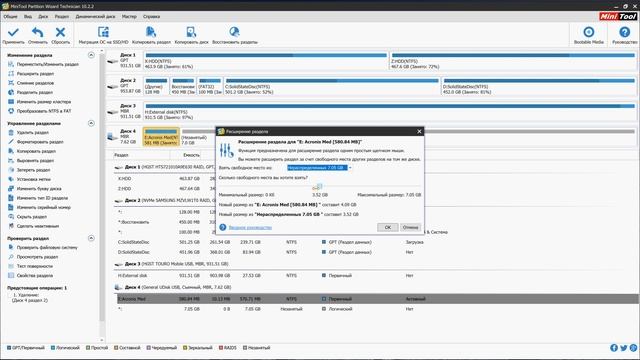Select D:SolidStateDisc row in partition list
Screen dimensions: 640x360
376,252
